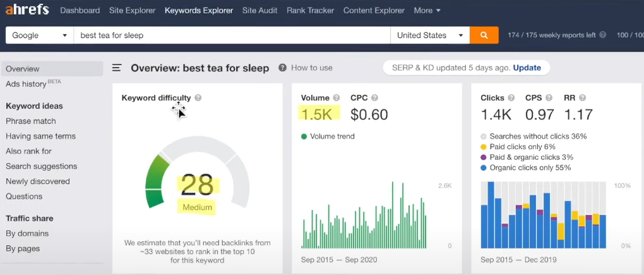The height and width of the screenshot is (275, 644).
Task: Open Questions keyword ideas
Action: coord(24,197)
